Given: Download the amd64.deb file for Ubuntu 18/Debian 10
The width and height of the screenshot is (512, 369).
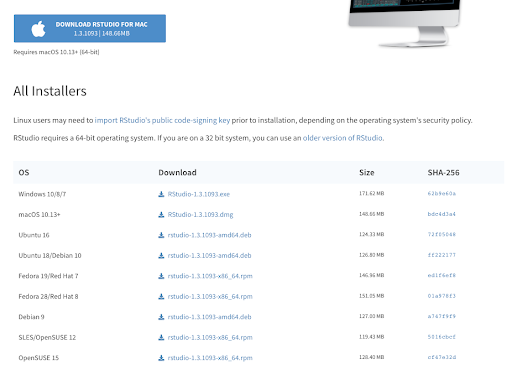Looking at the screenshot, I should pos(209,256).
